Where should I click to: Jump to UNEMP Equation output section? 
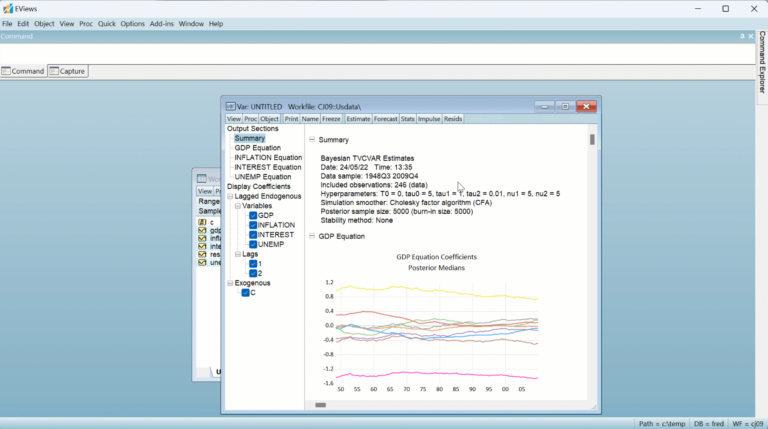tap(263, 177)
